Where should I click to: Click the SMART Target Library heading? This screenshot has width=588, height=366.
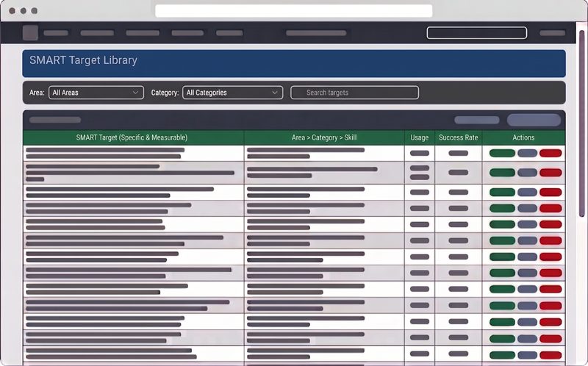point(83,60)
